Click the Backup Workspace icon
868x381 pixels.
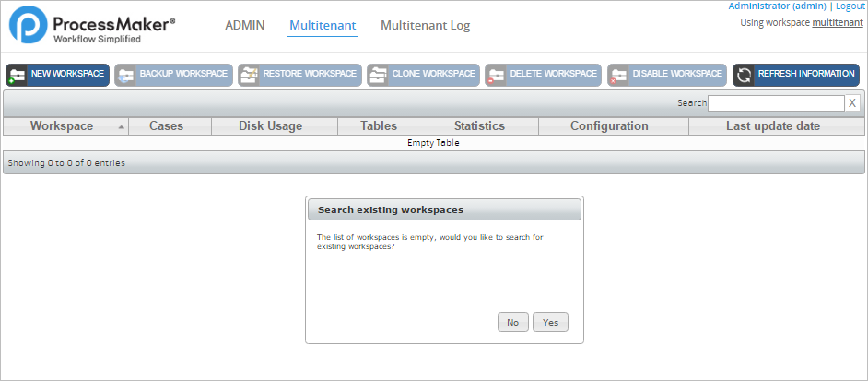[126, 76]
